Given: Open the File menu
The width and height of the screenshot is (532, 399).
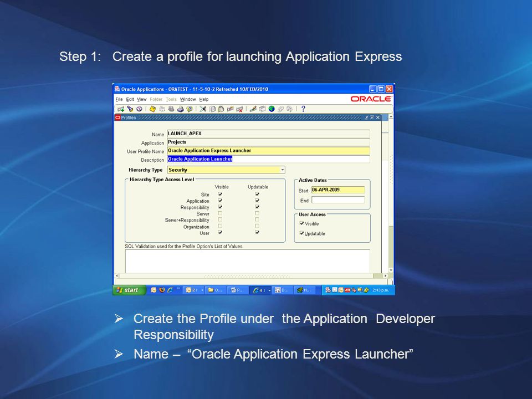Looking at the screenshot, I should pos(119,99).
